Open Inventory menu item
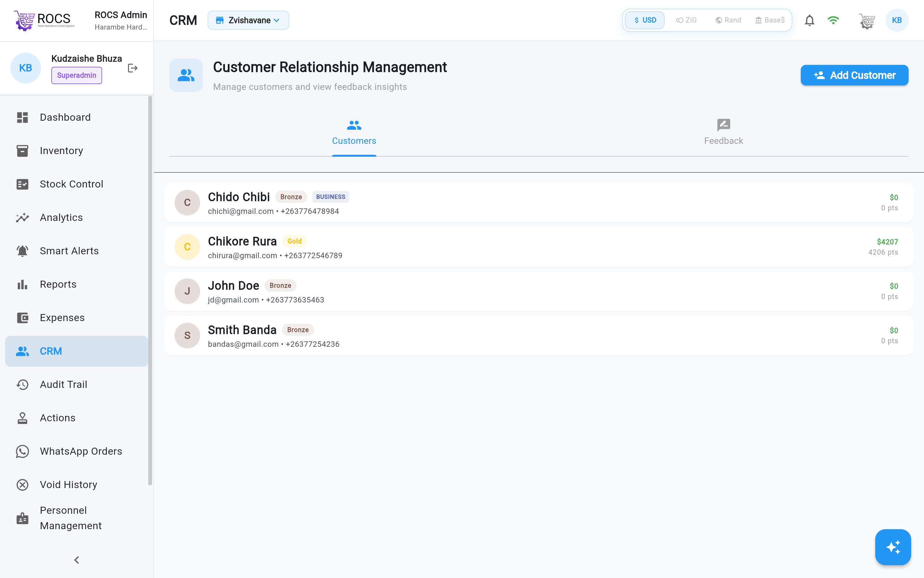Screen dimensions: 924x578 coord(76,151)
